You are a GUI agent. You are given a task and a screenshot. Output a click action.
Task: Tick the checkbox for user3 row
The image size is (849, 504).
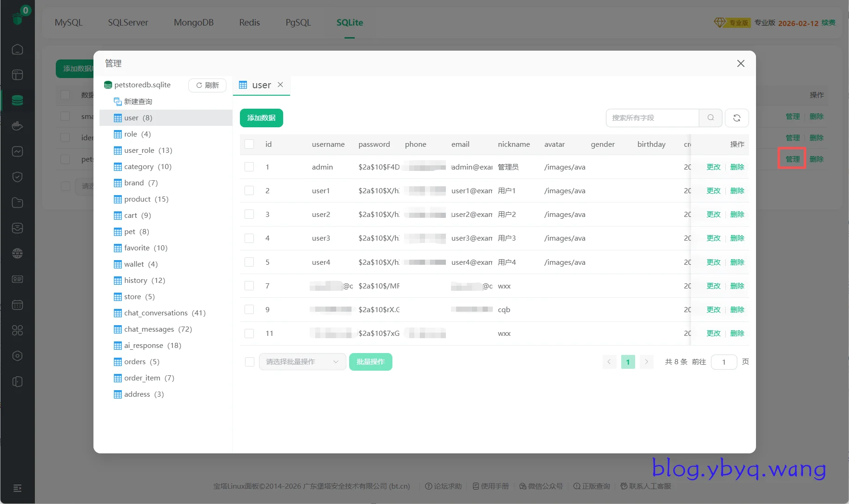[249, 238]
